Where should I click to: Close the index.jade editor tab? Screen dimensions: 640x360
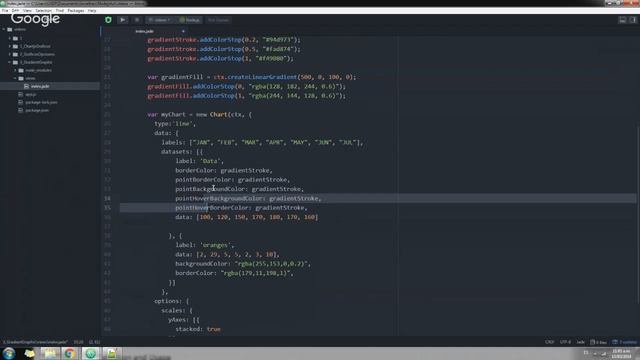tap(183, 31)
